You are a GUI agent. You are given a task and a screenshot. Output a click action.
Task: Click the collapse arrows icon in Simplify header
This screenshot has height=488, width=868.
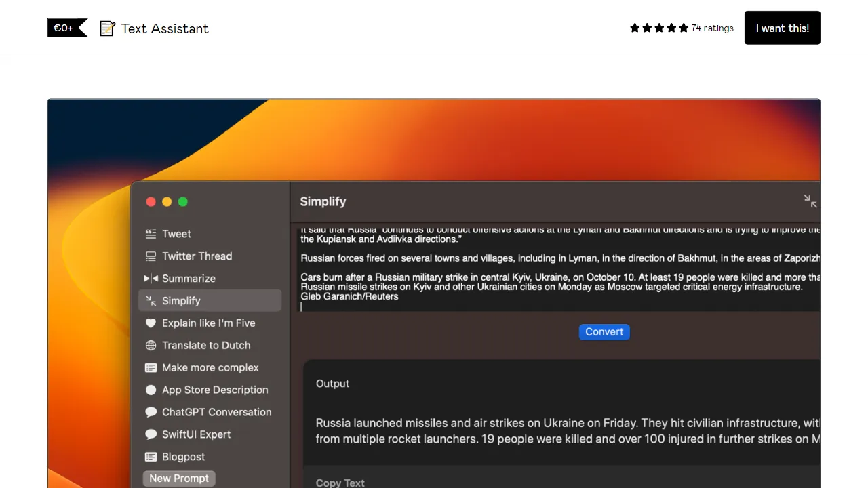(x=810, y=201)
